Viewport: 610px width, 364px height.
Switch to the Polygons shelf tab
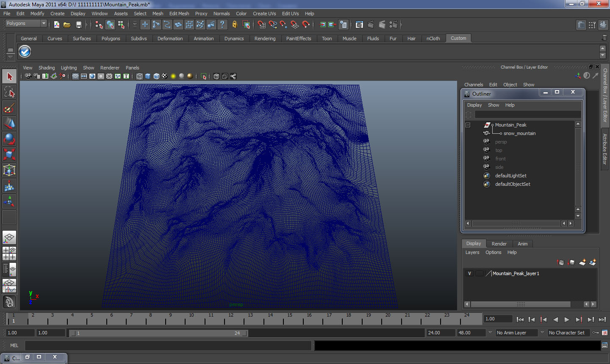coord(111,39)
